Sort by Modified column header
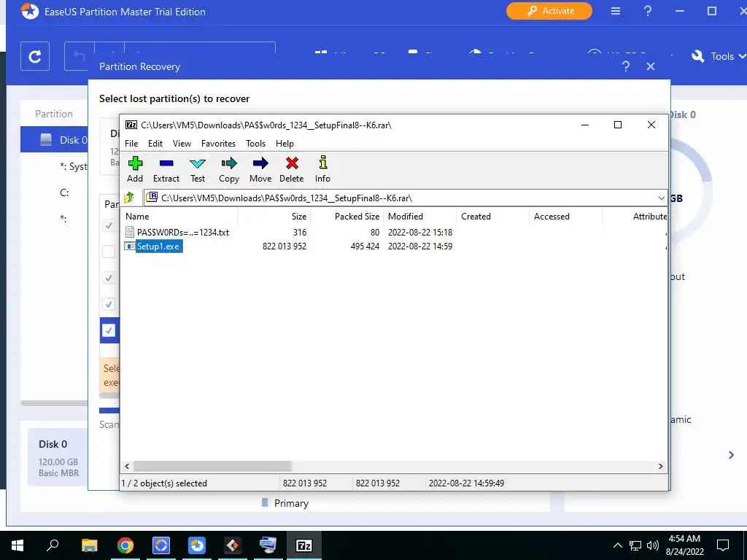The height and width of the screenshot is (560, 747). pos(420,216)
